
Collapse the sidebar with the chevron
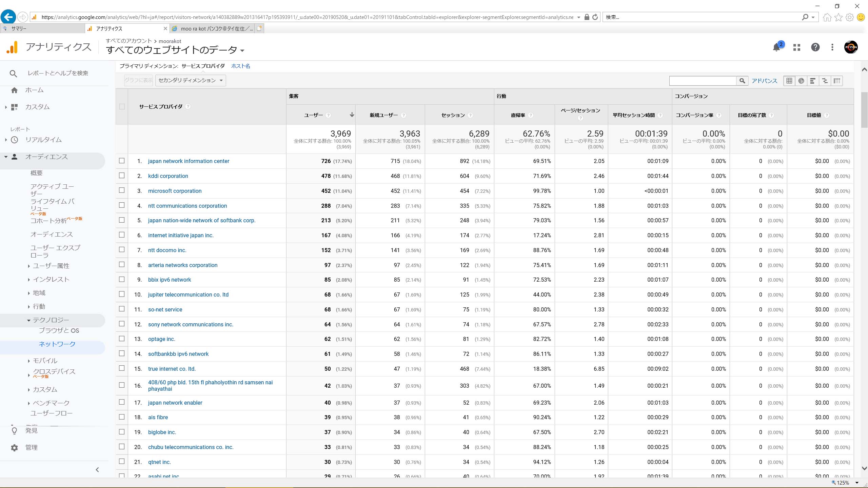coord(97,470)
